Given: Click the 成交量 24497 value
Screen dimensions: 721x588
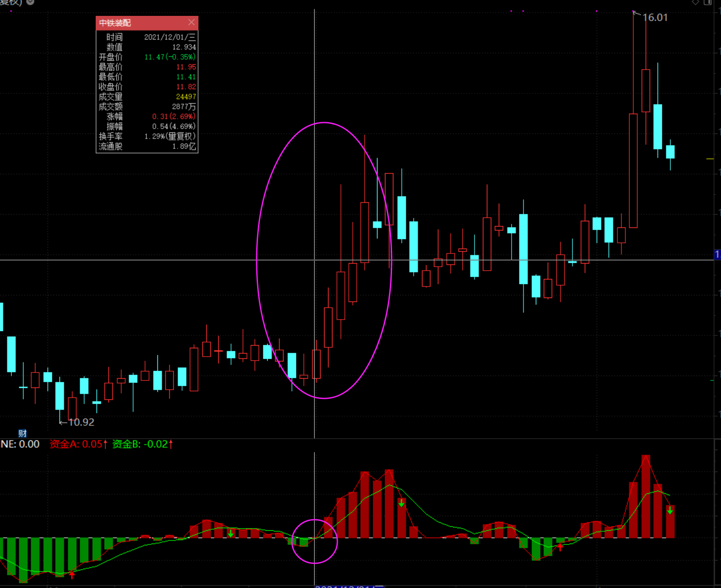Looking at the screenshot, I should [x=186, y=97].
